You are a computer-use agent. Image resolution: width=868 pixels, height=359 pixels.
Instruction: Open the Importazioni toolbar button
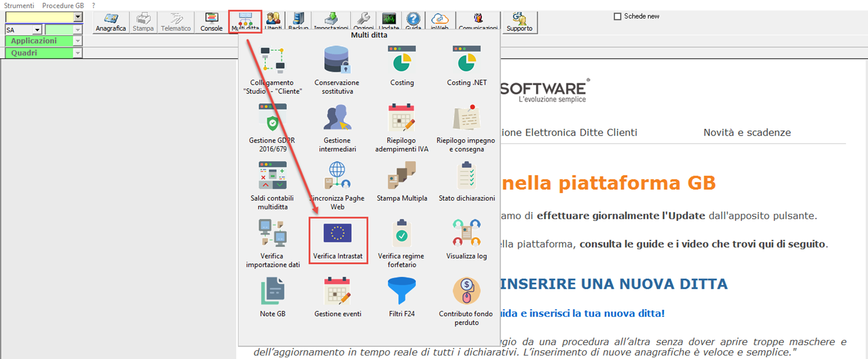(x=331, y=22)
